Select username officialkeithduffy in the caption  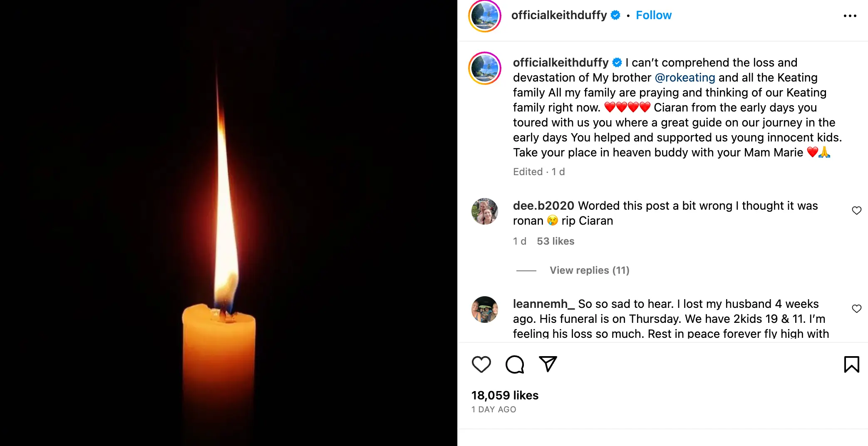point(559,62)
